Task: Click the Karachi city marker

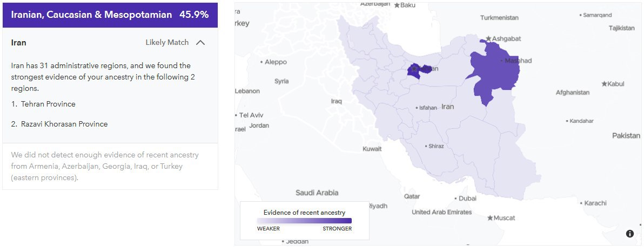Action: point(581,203)
